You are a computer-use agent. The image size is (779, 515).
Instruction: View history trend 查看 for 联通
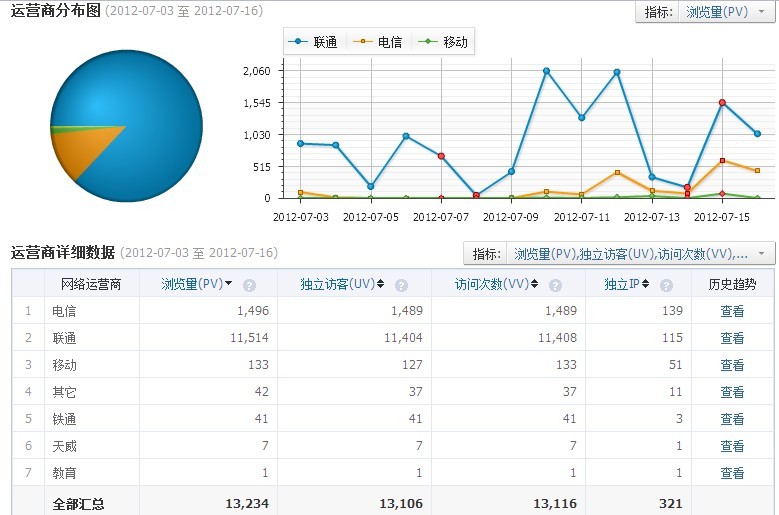[x=732, y=338]
